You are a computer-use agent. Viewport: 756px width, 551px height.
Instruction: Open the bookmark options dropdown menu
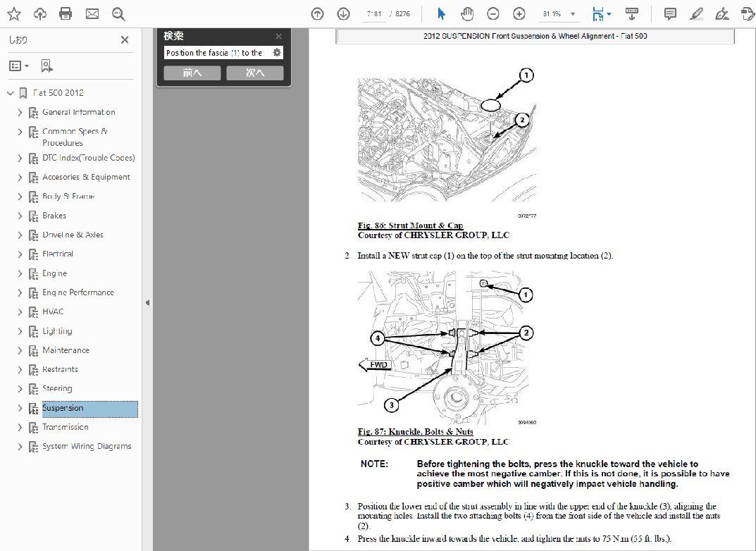coord(19,66)
